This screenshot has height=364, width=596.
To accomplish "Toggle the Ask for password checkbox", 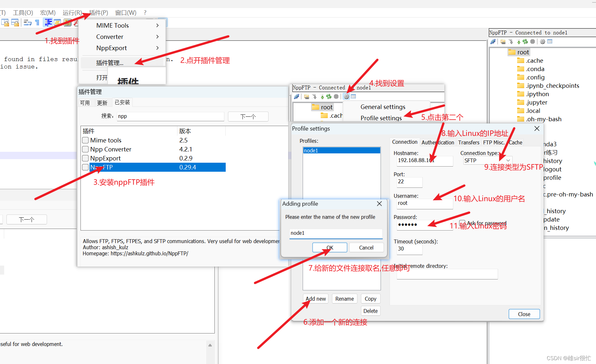I will pyautogui.click(x=462, y=223).
